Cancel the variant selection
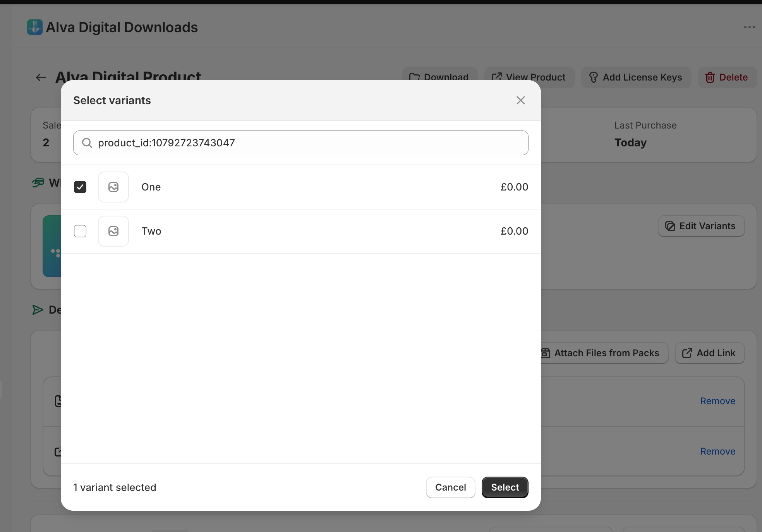Viewport: 762px width, 532px height. (x=451, y=487)
